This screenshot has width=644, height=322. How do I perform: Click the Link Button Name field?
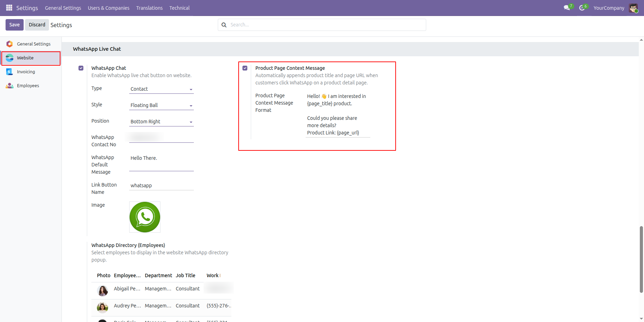[x=161, y=185]
